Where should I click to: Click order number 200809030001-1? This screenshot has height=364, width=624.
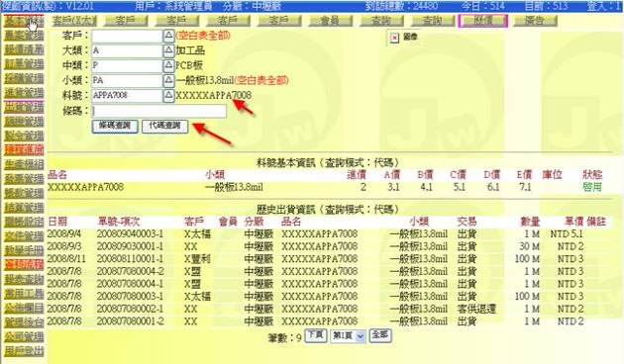tap(130, 246)
